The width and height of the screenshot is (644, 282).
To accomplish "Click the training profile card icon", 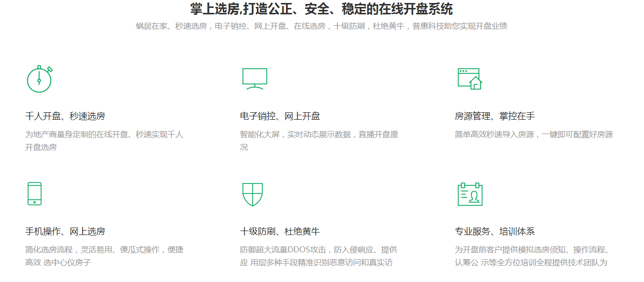I will [x=469, y=194].
